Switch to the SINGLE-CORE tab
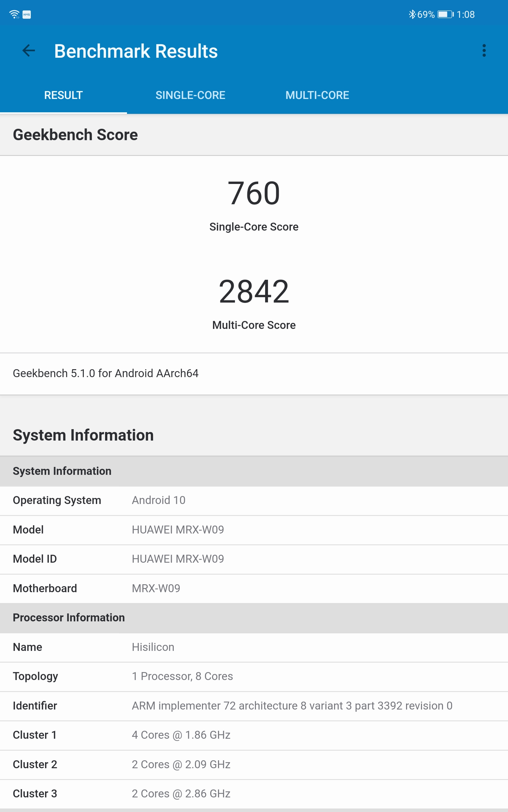Viewport: 508px width, 812px height. tap(190, 95)
